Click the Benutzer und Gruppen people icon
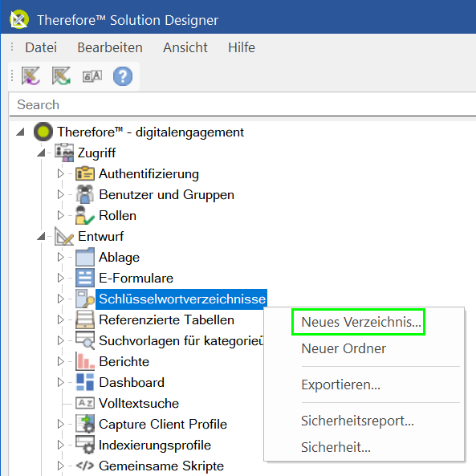This screenshot has height=476, width=476. pos(85,194)
